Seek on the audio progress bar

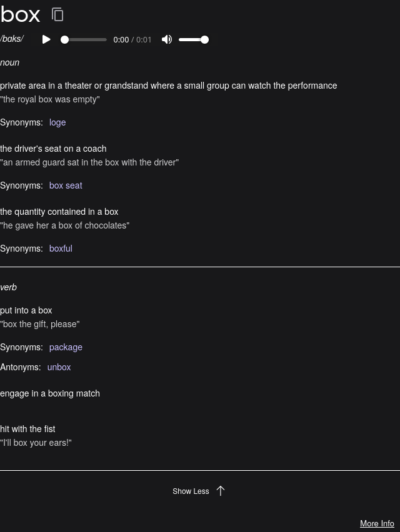(x=84, y=39)
